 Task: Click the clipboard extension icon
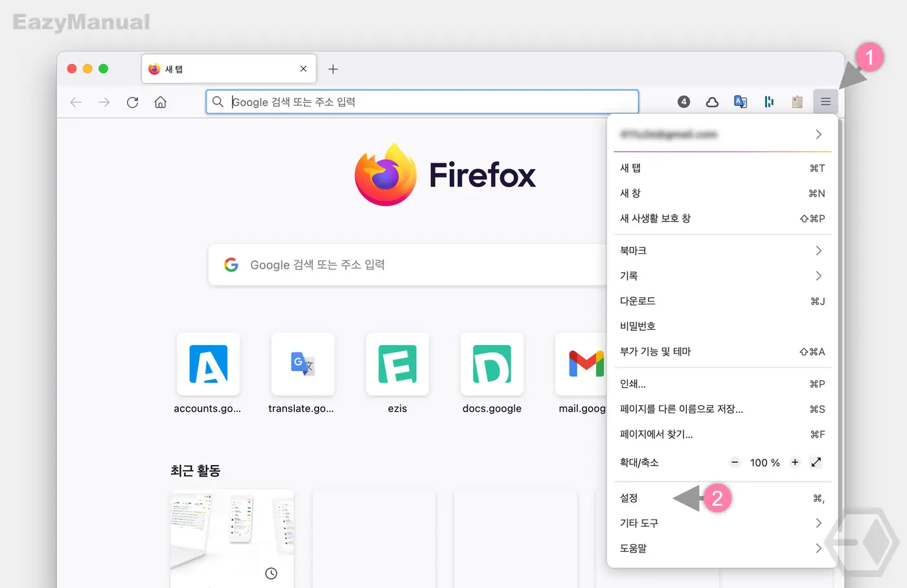(x=798, y=102)
